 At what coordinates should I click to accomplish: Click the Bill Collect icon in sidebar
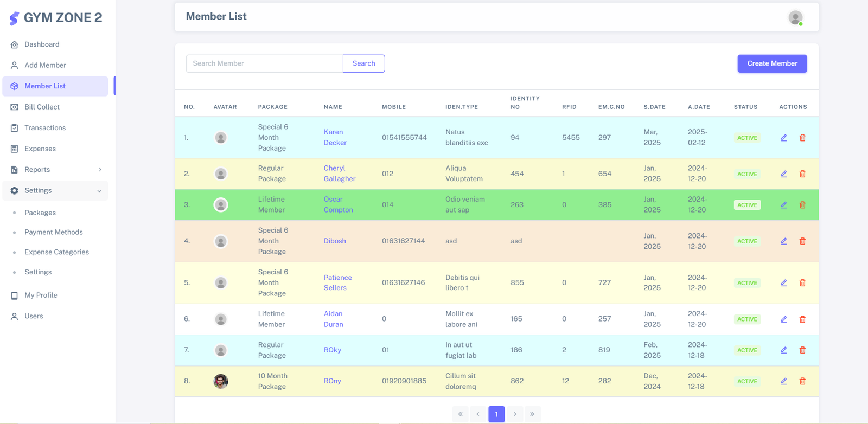(15, 107)
